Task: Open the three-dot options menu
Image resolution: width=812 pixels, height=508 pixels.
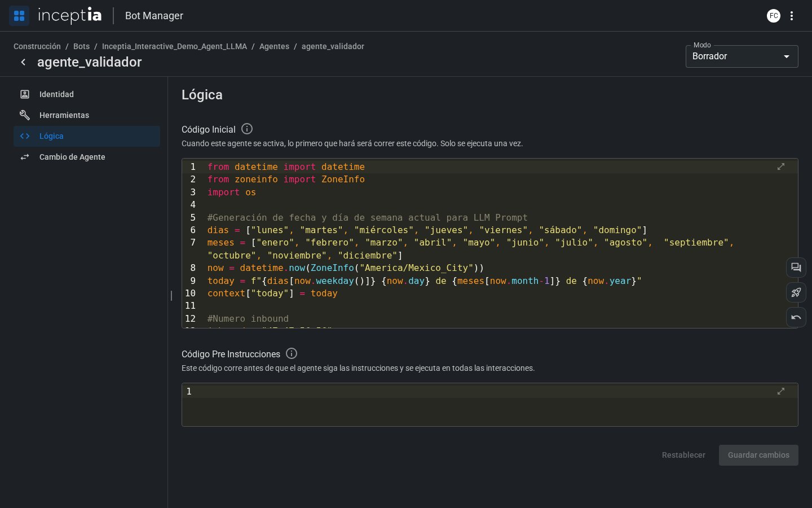Action: (x=792, y=16)
